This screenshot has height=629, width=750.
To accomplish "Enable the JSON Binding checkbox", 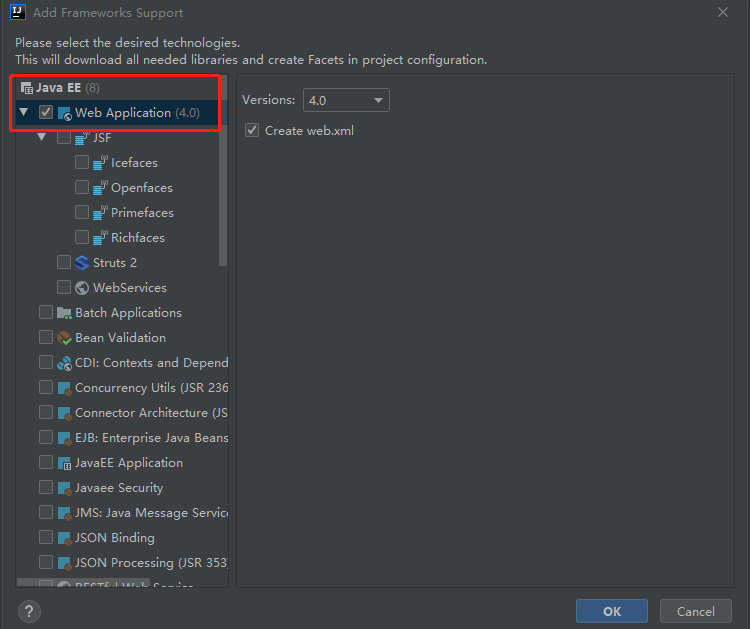I will (46, 537).
